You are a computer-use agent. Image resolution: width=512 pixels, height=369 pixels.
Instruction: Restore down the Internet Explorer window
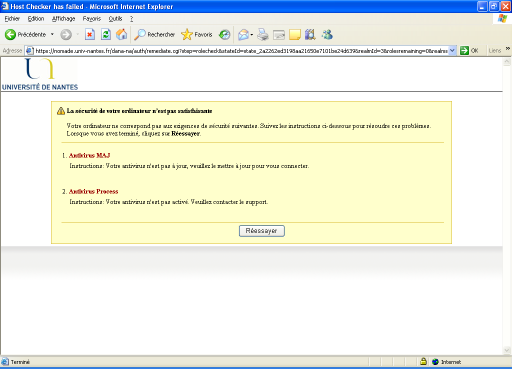point(494,6)
